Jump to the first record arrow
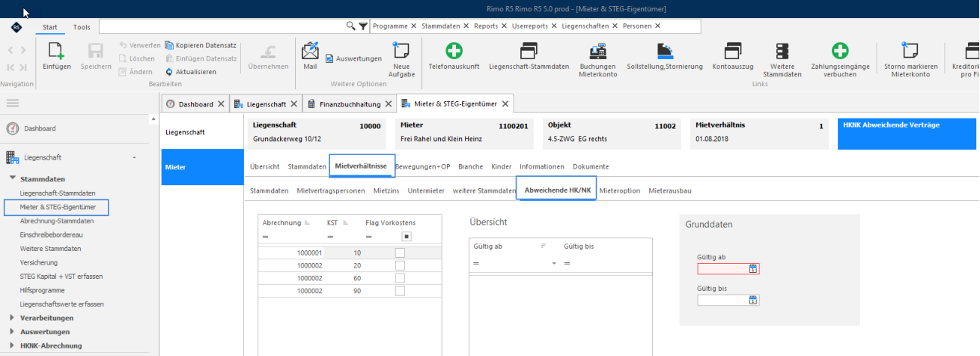Viewport: 980px width, 356px height. pyautogui.click(x=11, y=67)
